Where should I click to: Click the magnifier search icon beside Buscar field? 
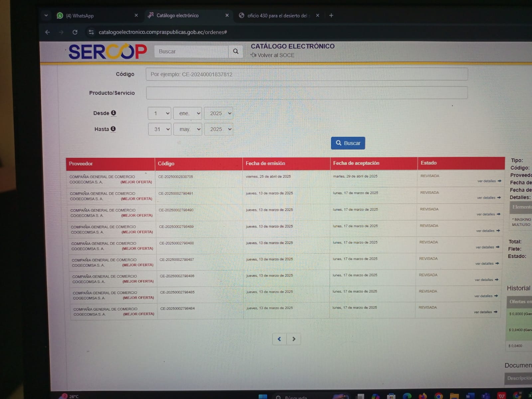pyautogui.click(x=236, y=51)
